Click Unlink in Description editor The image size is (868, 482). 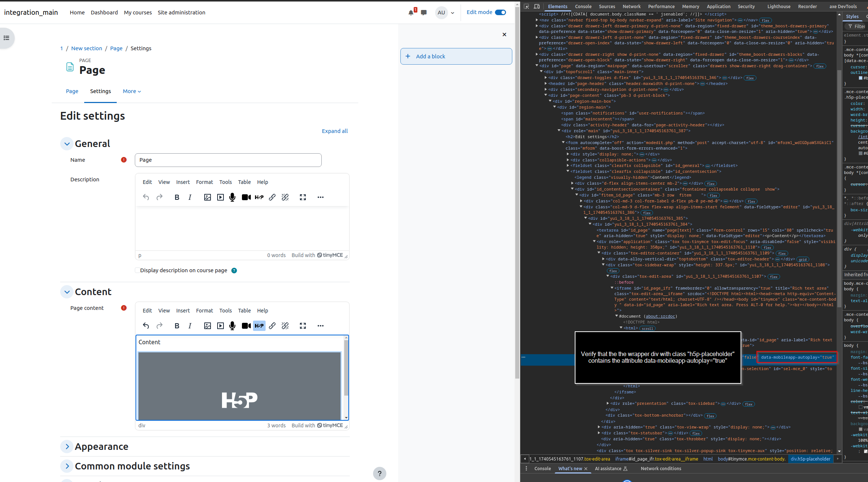tap(285, 197)
